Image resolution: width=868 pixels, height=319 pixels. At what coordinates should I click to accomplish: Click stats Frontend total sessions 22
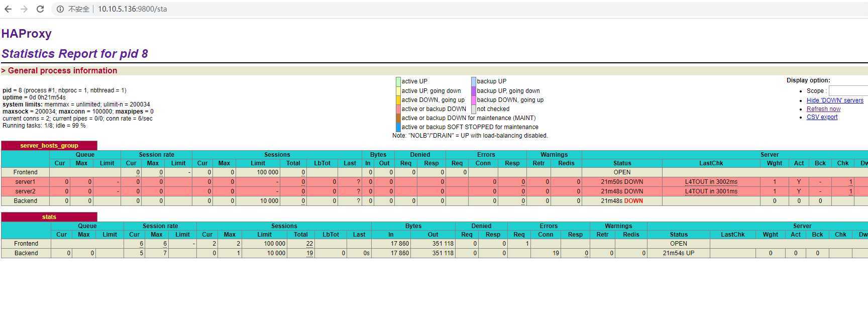[x=309, y=244]
